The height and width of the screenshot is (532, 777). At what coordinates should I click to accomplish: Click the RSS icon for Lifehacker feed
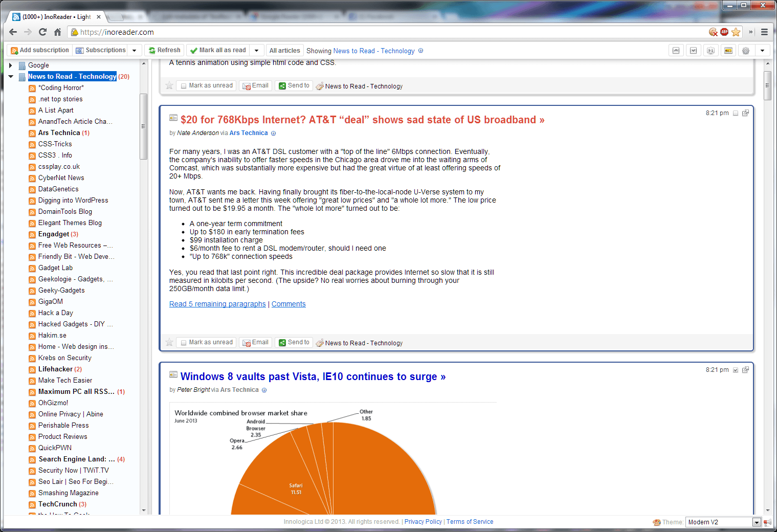point(32,369)
